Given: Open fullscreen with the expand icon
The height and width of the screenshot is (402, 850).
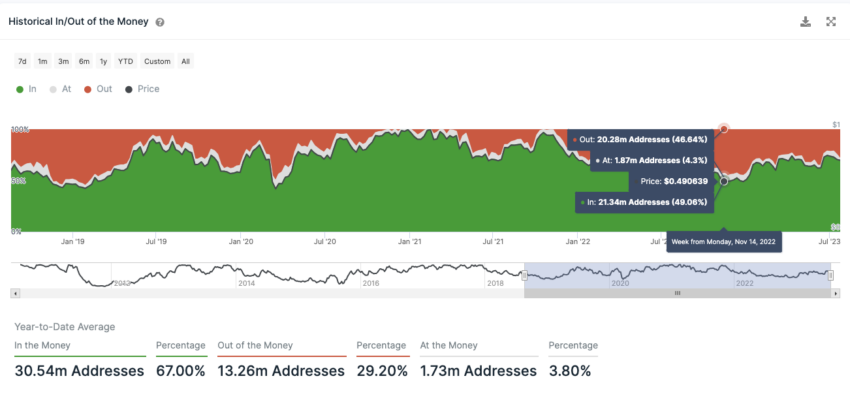Looking at the screenshot, I should click(830, 22).
